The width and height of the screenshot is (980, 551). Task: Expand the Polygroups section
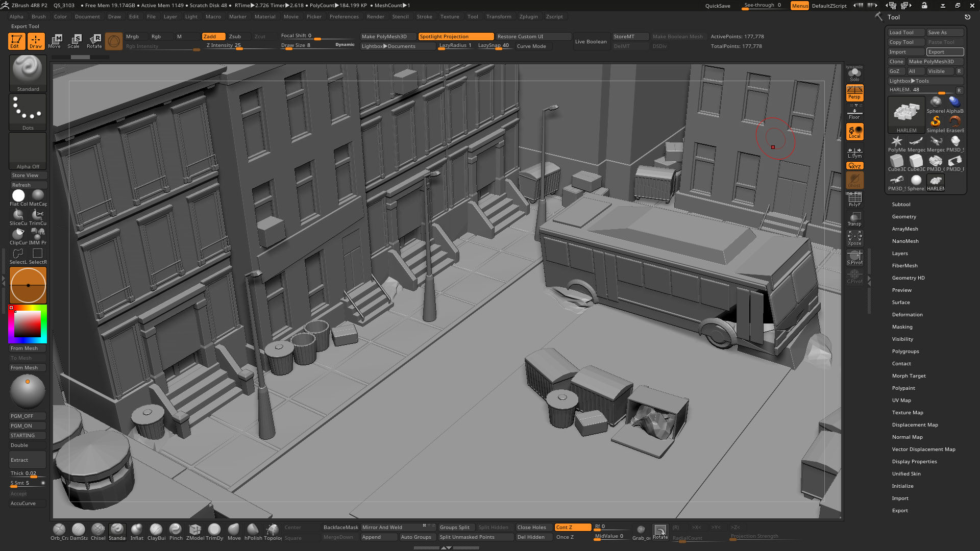click(x=905, y=351)
